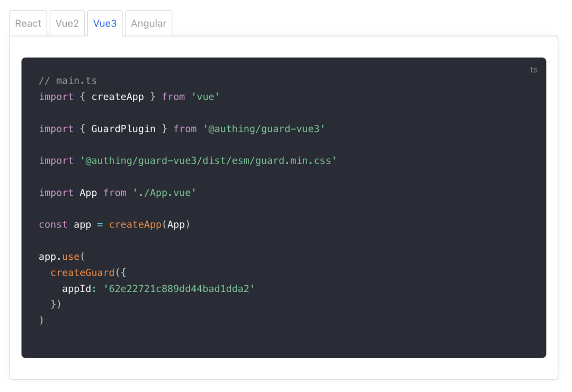Click the guard.min.css import path
The width and height of the screenshot is (572, 392).
(x=208, y=161)
